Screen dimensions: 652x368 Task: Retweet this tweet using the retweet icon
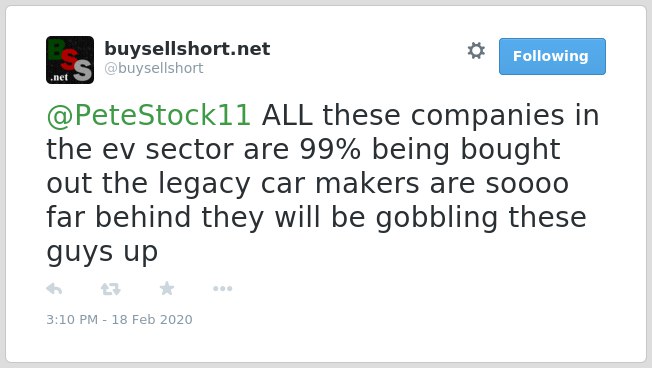click(111, 289)
